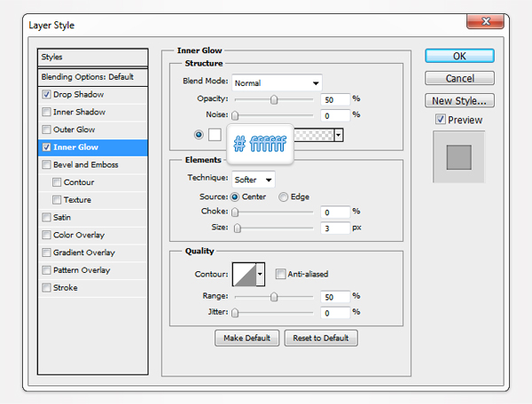The image size is (532, 404).
Task: Open the gradient picker dropdown arrow
Action: pos(339,135)
